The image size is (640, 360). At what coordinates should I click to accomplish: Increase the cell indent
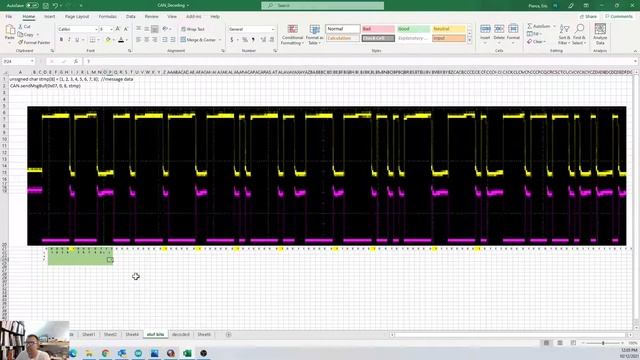pyautogui.click(x=173, y=40)
